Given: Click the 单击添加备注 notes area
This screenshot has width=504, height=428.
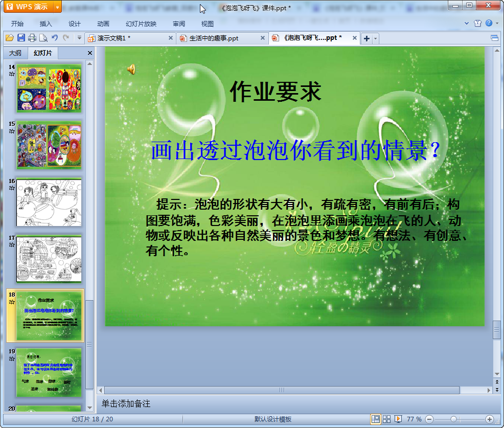Looking at the screenshot, I should point(126,403).
